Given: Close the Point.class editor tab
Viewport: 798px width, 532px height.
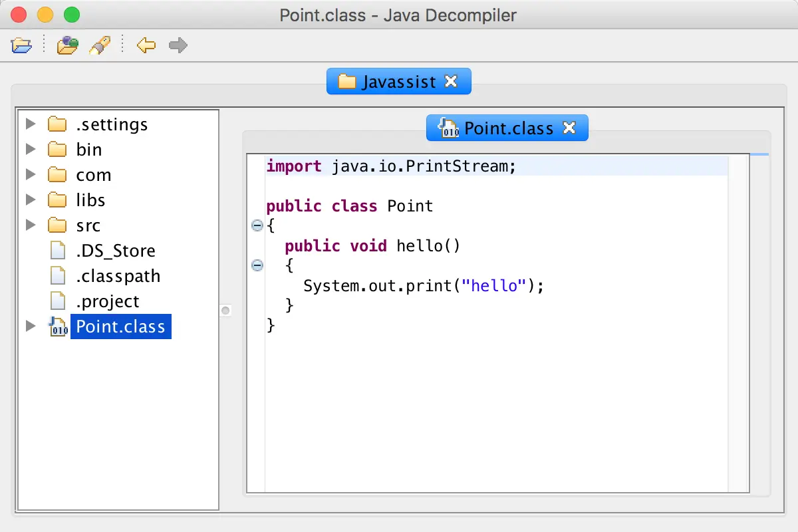Looking at the screenshot, I should click(569, 128).
